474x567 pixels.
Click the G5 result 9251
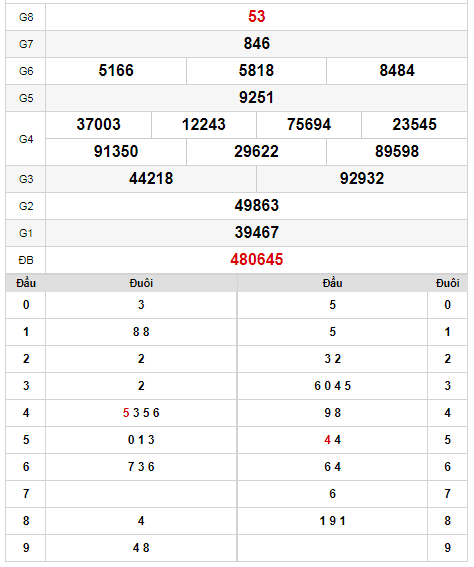click(256, 98)
